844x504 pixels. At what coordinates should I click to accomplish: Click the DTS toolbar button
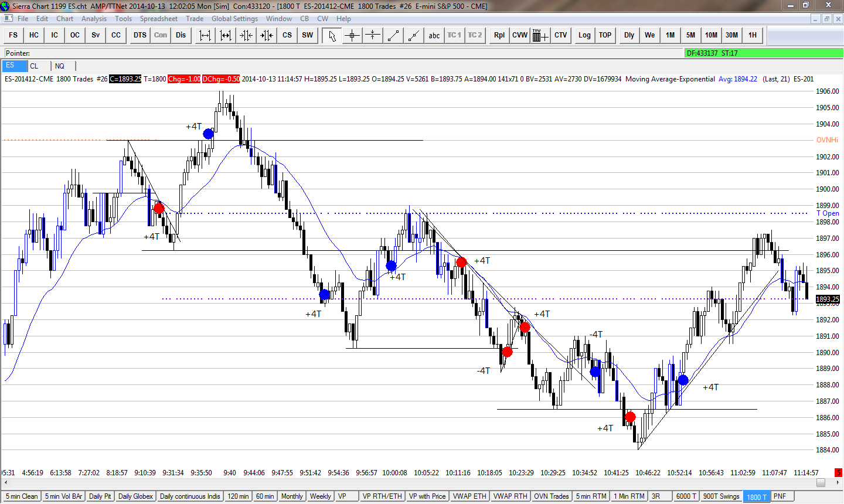click(140, 35)
